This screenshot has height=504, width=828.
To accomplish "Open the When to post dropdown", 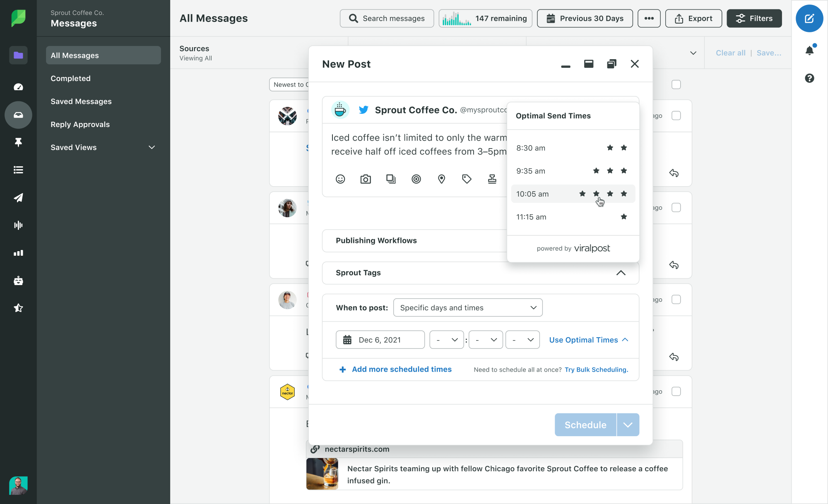I will click(467, 307).
